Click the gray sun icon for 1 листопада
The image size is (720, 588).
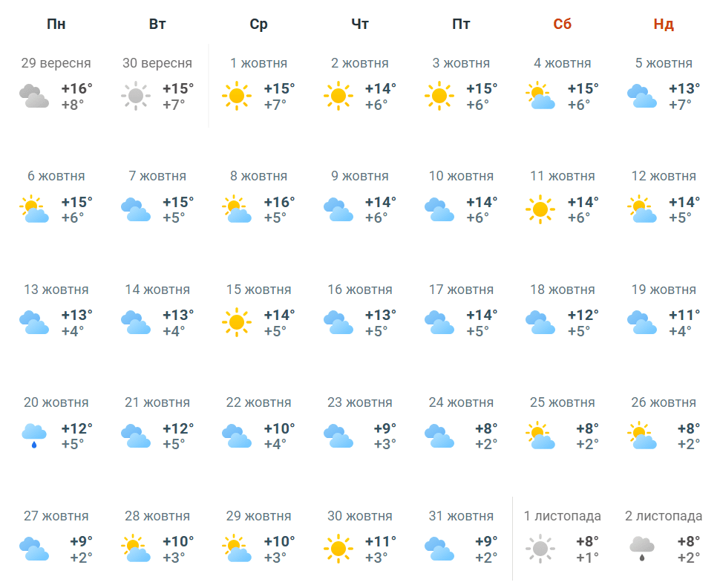point(540,549)
